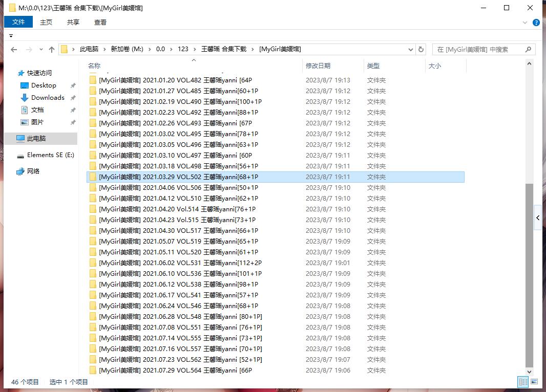Select the 123 breadcrumb segment
The image size is (546, 392).
[183, 49]
